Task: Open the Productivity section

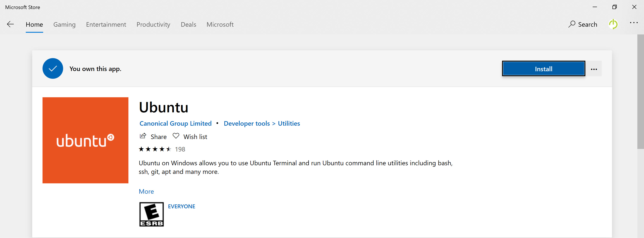Action: 153,24
